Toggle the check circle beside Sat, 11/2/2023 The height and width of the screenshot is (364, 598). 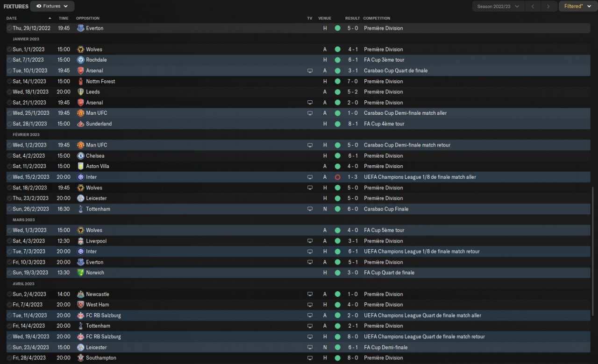pos(9,166)
